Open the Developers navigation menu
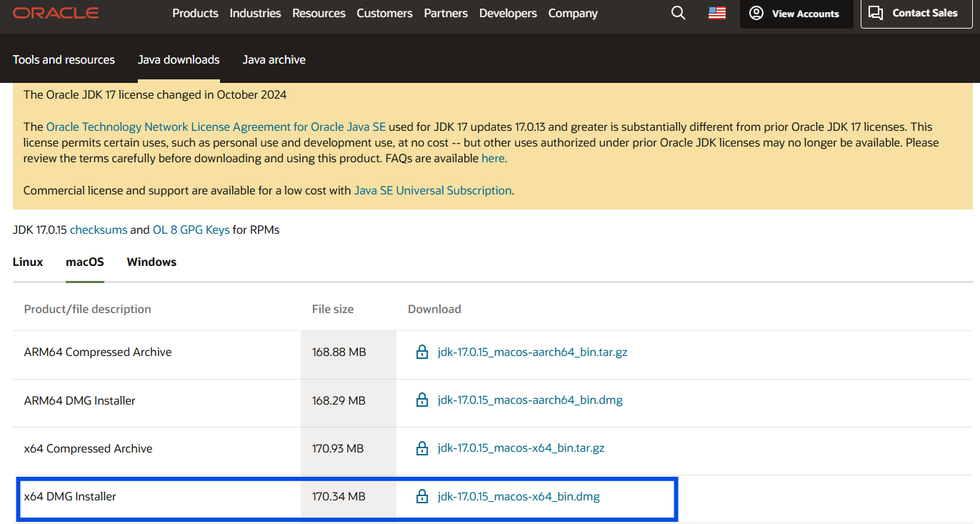The width and height of the screenshot is (980, 524). pyautogui.click(x=508, y=14)
